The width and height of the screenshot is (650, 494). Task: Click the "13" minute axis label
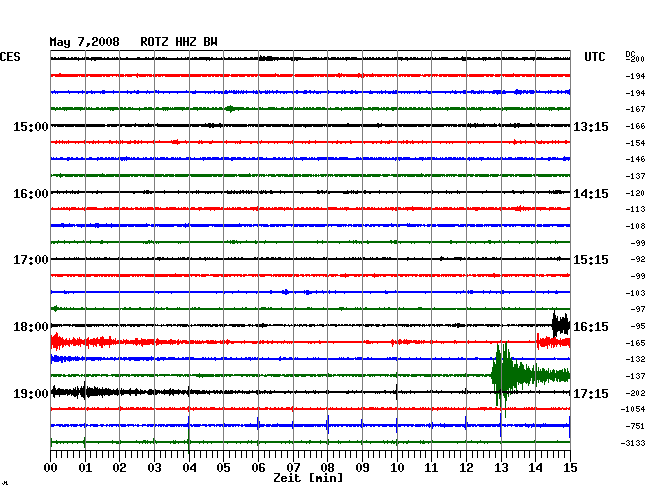tap(501, 468)
